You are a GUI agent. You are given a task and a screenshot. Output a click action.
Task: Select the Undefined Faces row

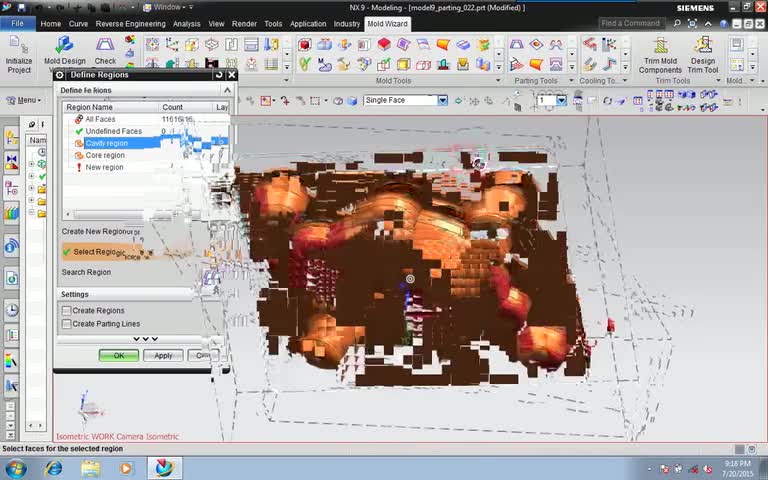[146, 131]
